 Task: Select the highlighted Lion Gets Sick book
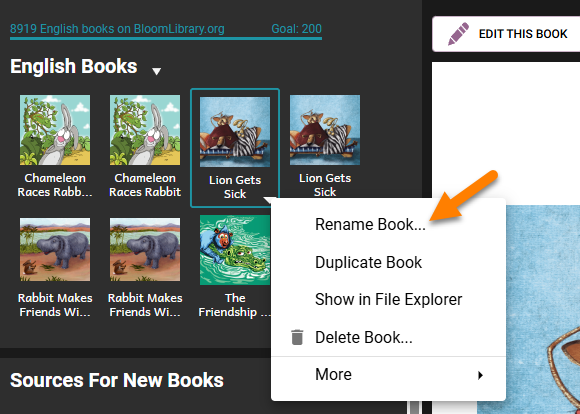click(235, 148)
